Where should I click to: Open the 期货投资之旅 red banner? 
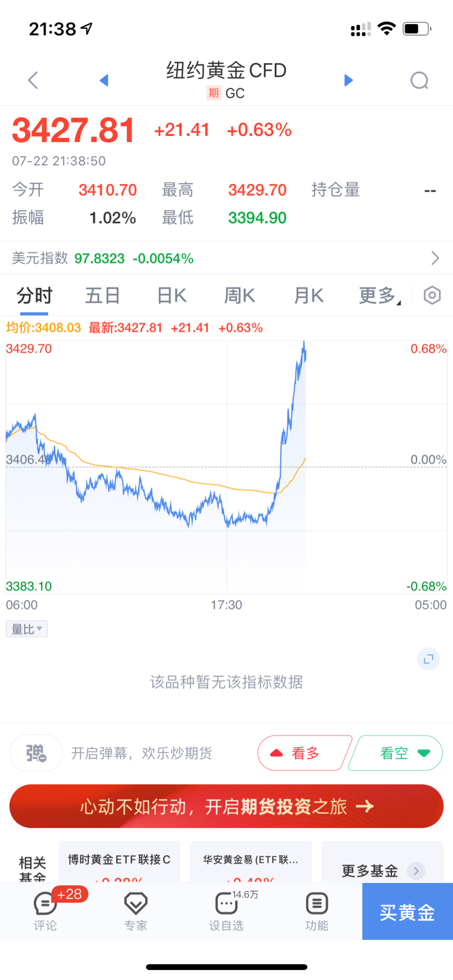click(226, 806)
